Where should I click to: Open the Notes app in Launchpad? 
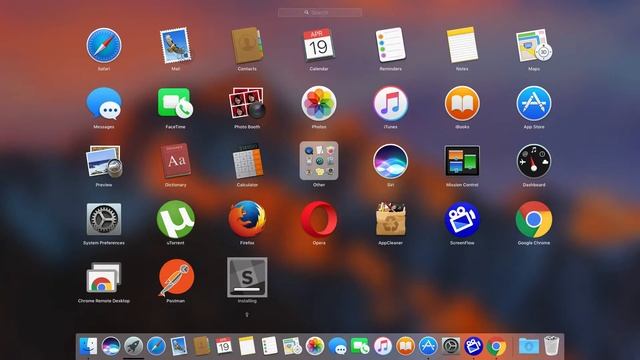click(x=462, y=45)
